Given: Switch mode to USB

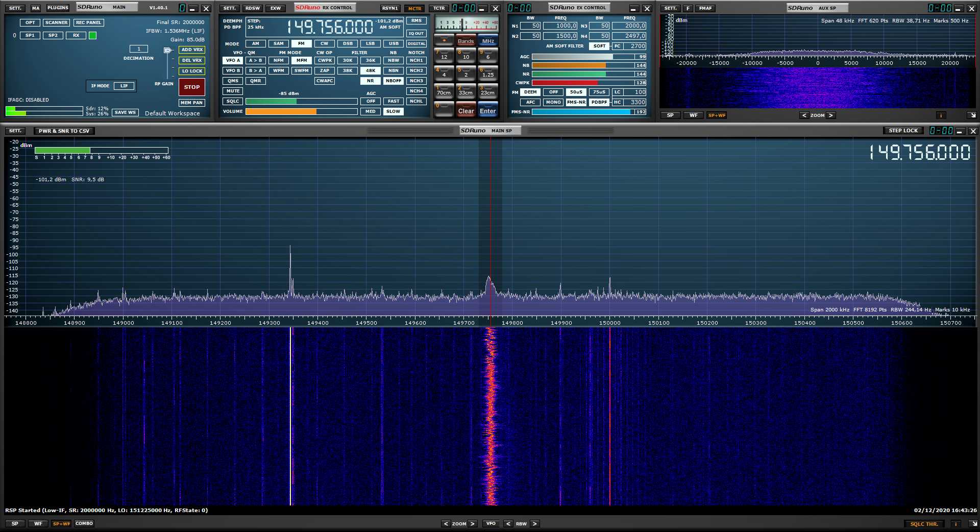Looking at the screenshot, I should tap(394, 43).
